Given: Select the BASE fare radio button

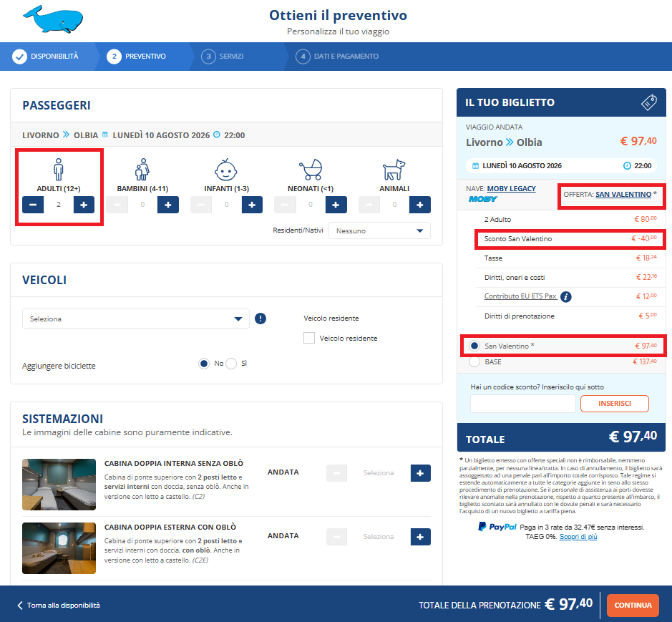Looking at the screenshot, I should (474, 362).
